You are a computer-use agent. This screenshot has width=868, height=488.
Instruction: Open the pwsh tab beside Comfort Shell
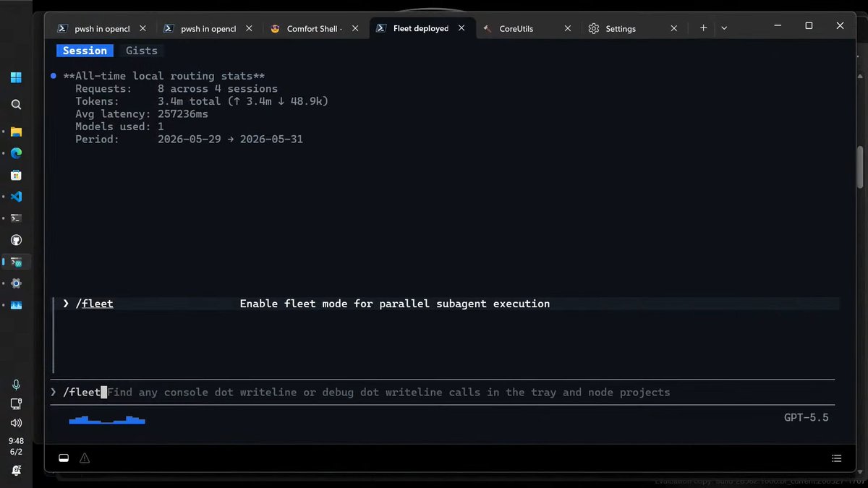(210, 28)
